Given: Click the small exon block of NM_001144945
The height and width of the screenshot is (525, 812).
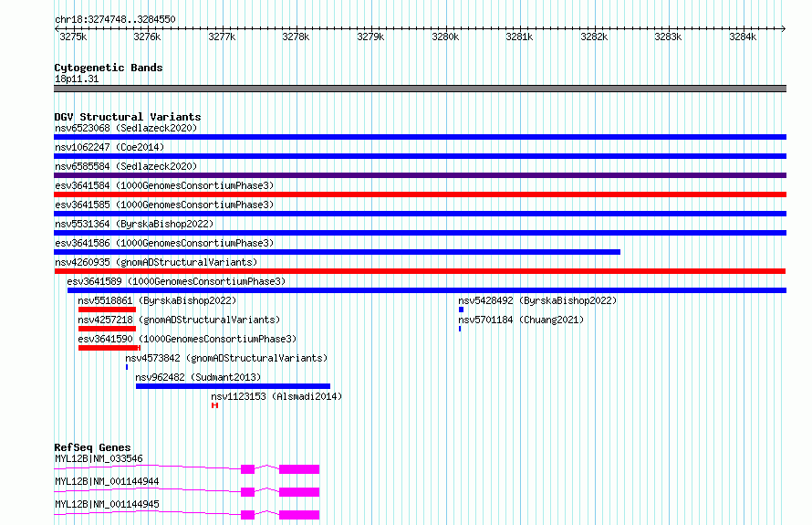Looking at the screenshot, I should tap(247, 515).
